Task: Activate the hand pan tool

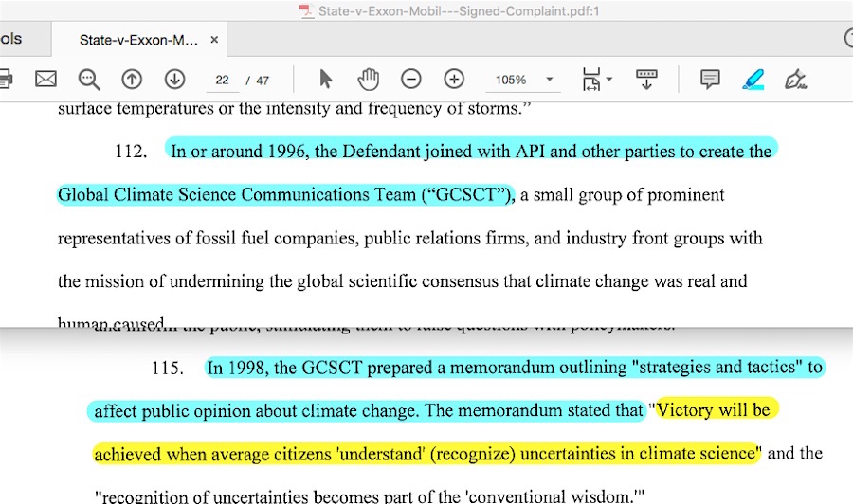Action: pos(368,79)
